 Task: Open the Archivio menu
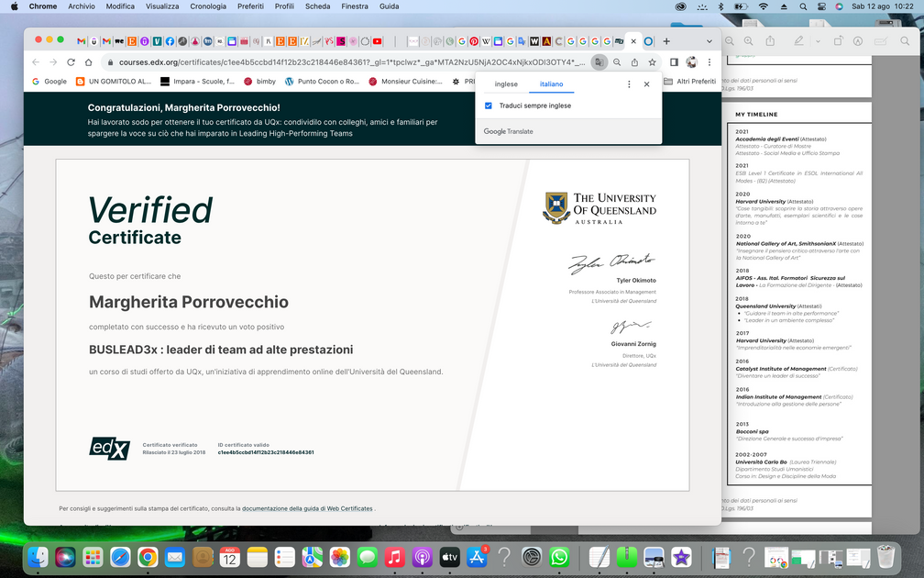click(x=82, y=6)
